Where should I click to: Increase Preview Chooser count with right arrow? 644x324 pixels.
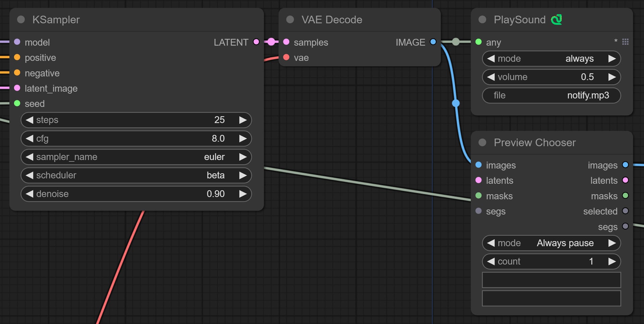612,261
